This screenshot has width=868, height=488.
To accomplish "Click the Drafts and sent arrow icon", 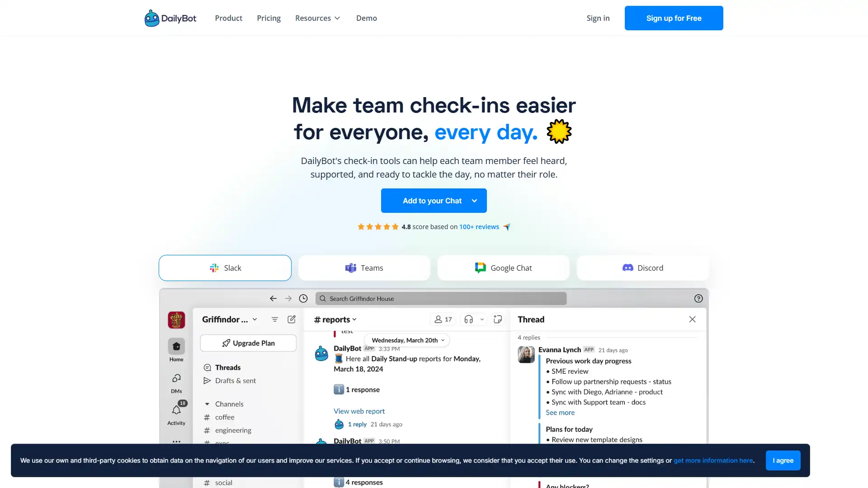I will pos(208,381).
